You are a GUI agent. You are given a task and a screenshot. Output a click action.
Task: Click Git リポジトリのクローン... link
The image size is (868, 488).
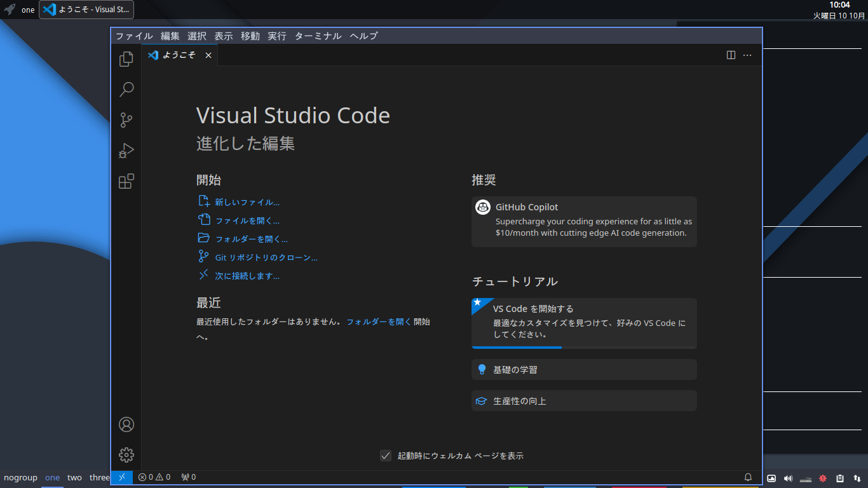[266, 257]
